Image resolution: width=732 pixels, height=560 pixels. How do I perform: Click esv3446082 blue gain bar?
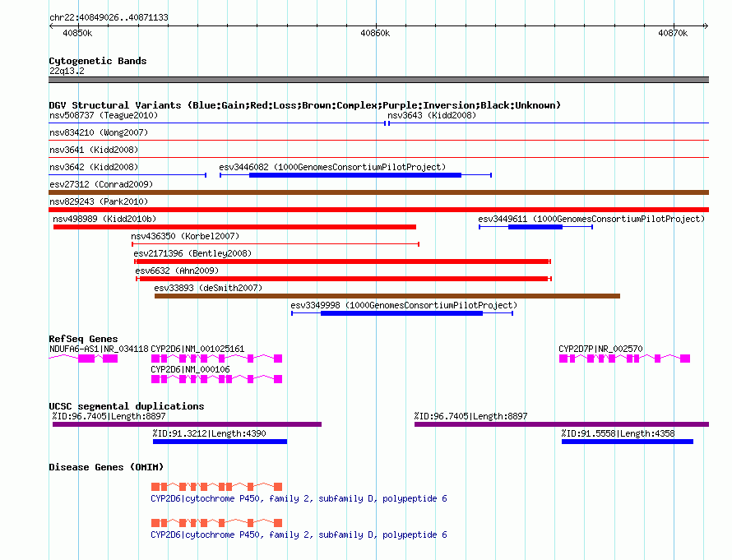tap(355, 175)
